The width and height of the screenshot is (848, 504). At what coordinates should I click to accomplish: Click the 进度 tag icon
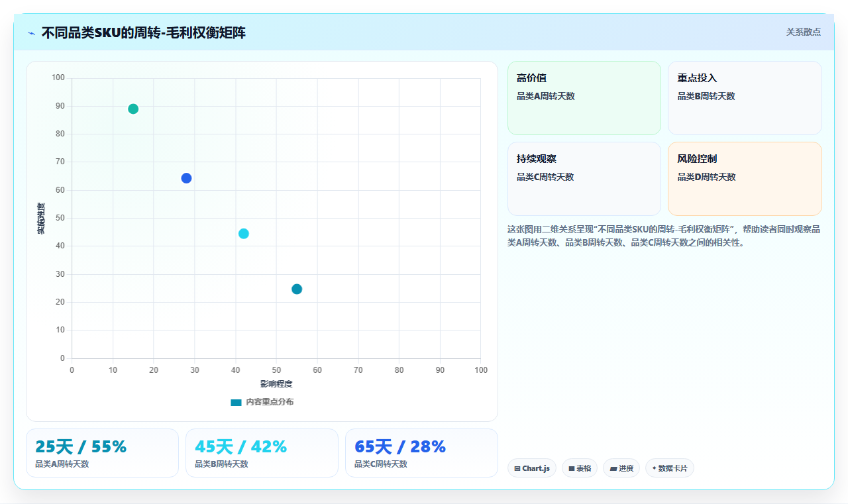click(x=613, y=468)
